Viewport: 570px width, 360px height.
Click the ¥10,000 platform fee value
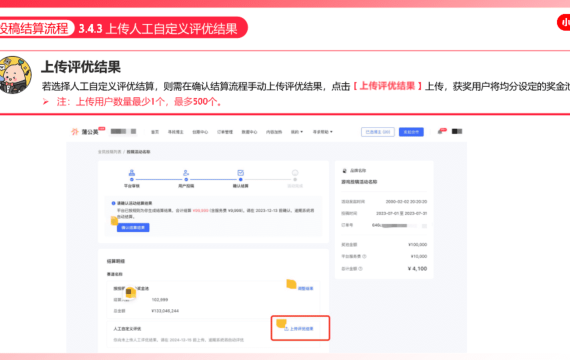coord(419,256)
